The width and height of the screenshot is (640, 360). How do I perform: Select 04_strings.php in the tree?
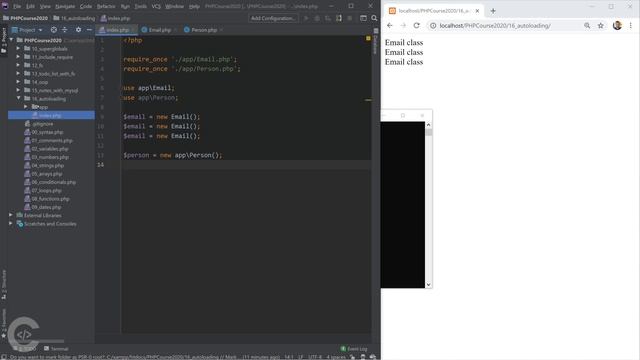tap(47, 165)
